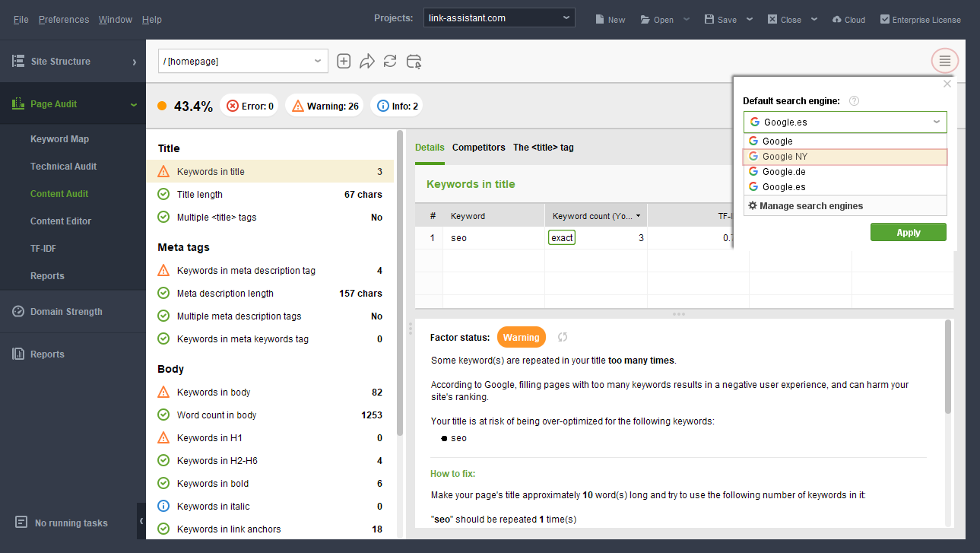Viewport: 980px width, 553px height.
Task: Expand the Save button dropdown arrow
Action: [x=750, y=19]
